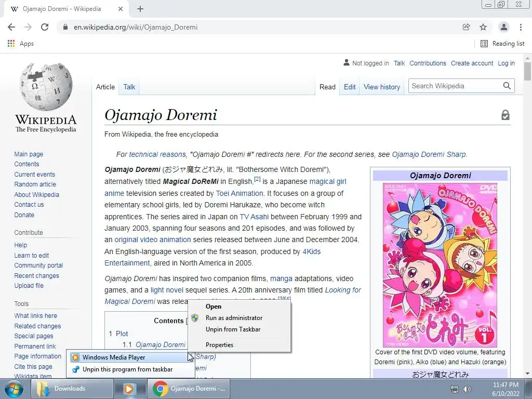Select Unpin this program from taskbar
Image resolution: width=532 pixels, height=399 pixels.
[130, 369]
